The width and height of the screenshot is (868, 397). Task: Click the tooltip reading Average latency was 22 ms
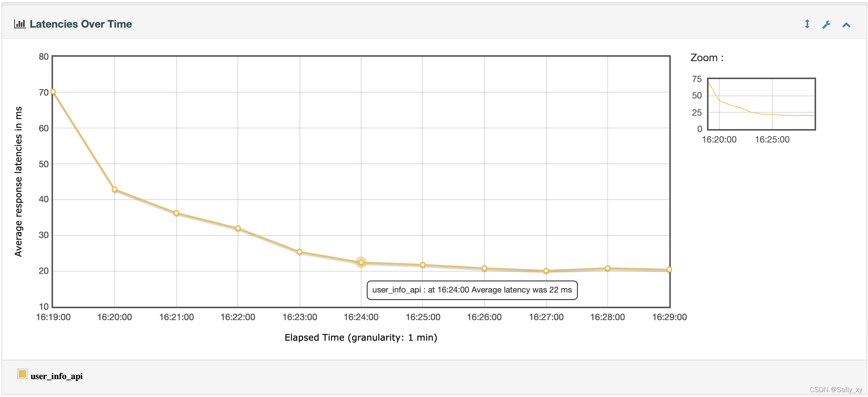[x=472, y=290]
